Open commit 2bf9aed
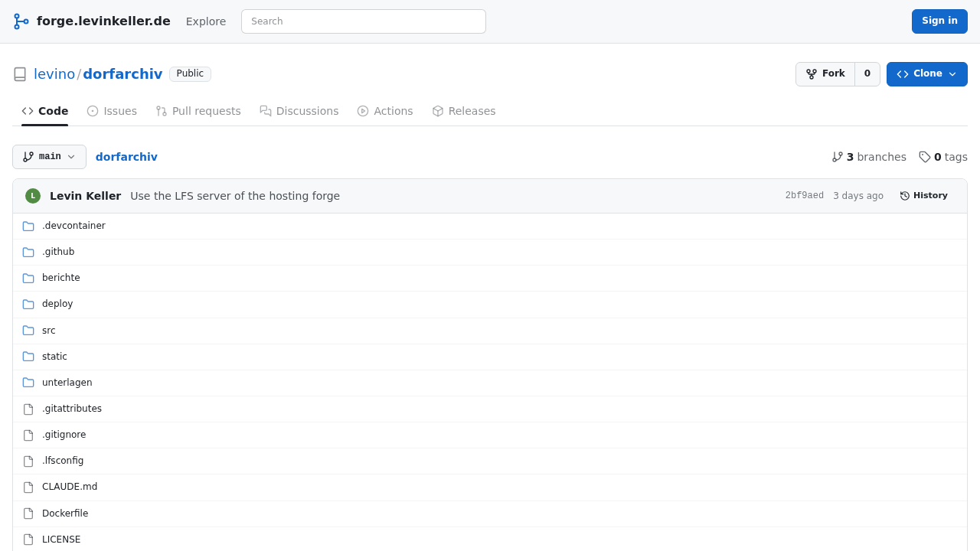 [x=805, y=196]
